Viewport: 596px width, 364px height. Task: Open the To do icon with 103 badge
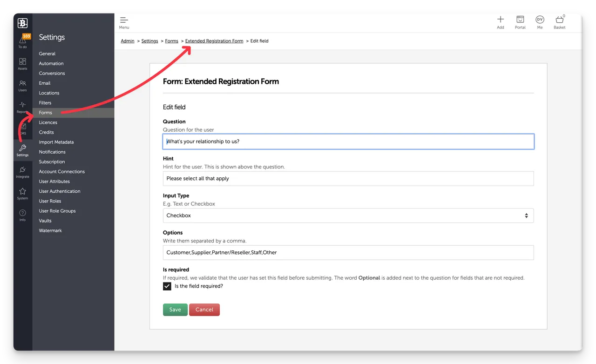click(23, 41)
